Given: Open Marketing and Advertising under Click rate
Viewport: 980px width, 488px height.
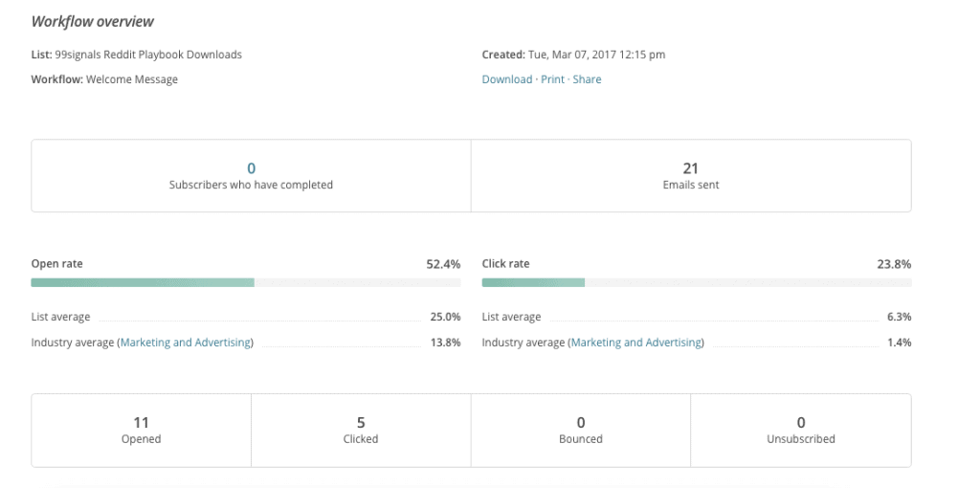Looking at the screenshot, I should (x=636, y=343).
